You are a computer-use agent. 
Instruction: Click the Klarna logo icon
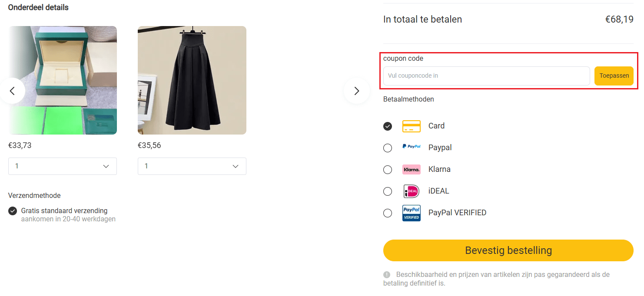point(411,169)
